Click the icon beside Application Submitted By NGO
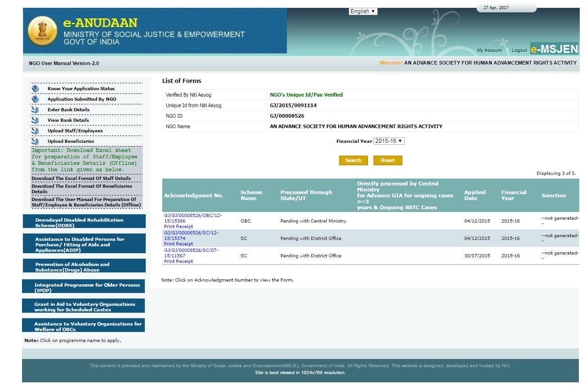 35,99
